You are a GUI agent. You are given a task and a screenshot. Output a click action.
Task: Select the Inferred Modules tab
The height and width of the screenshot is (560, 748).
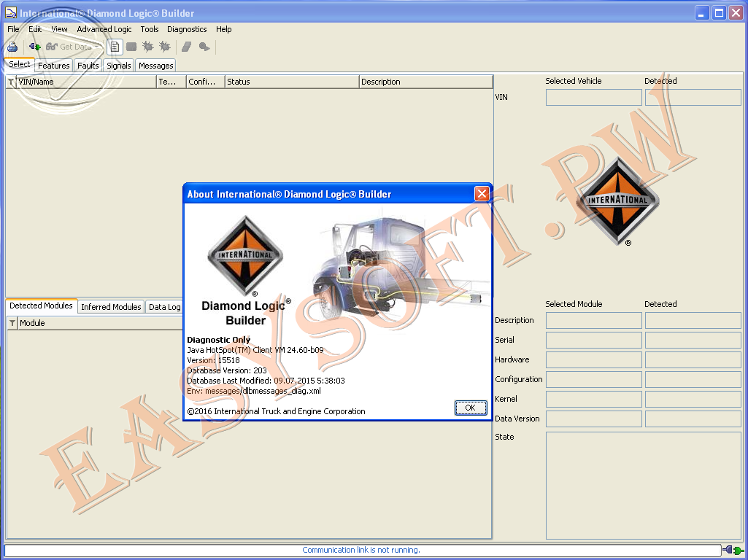click(111, 307)
